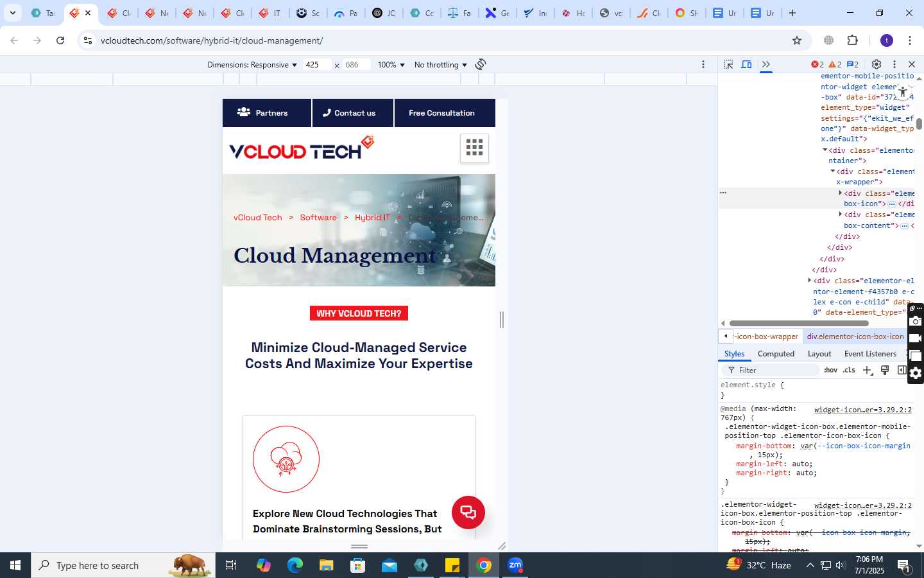Click the Hybrid IT breadcrumb link
The width and height of the screenshot is (924, 578).
(372, 218)
